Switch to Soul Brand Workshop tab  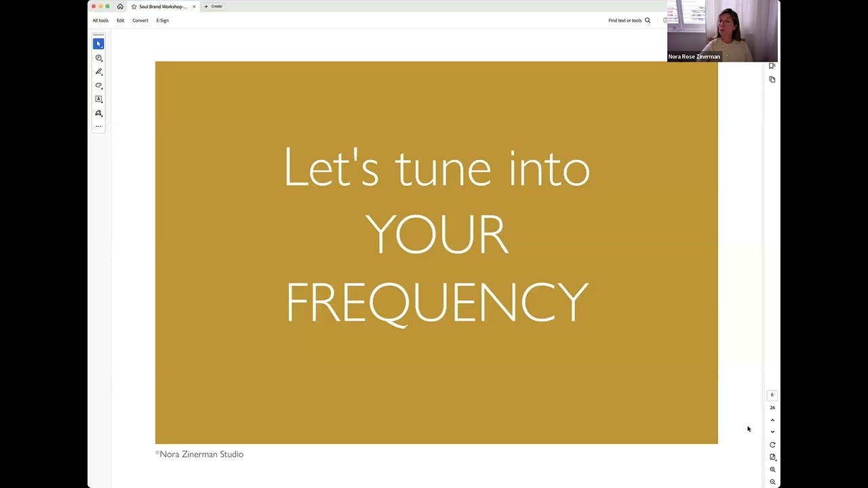click(x=163, y=6)
